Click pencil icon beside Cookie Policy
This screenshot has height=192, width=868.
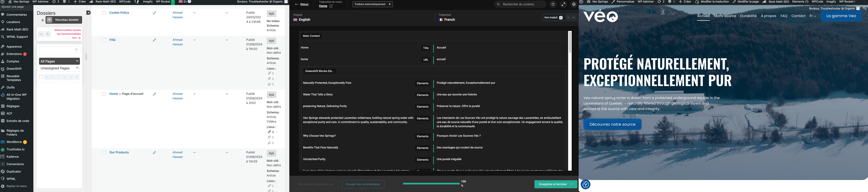click(x=154, y=13)
